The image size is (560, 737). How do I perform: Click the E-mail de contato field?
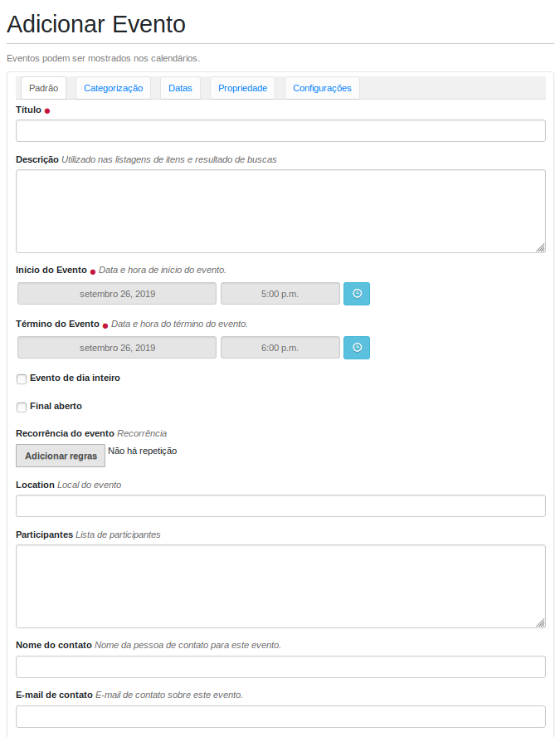[280, 717]
